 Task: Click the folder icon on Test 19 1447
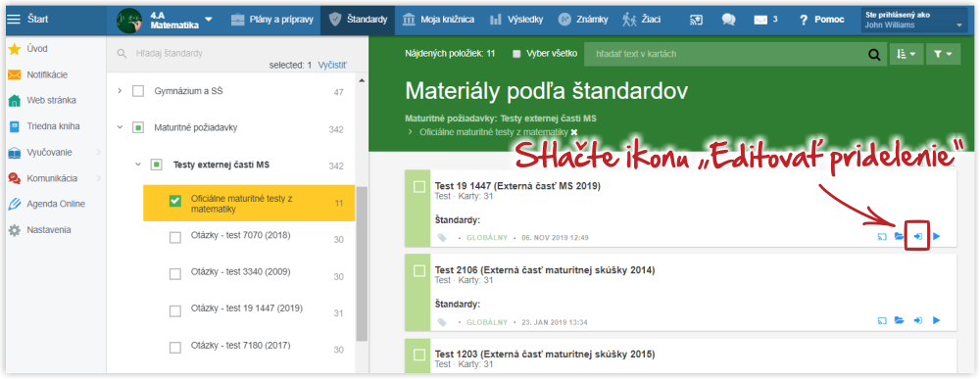pyautogui.click(x=900, y=237)
